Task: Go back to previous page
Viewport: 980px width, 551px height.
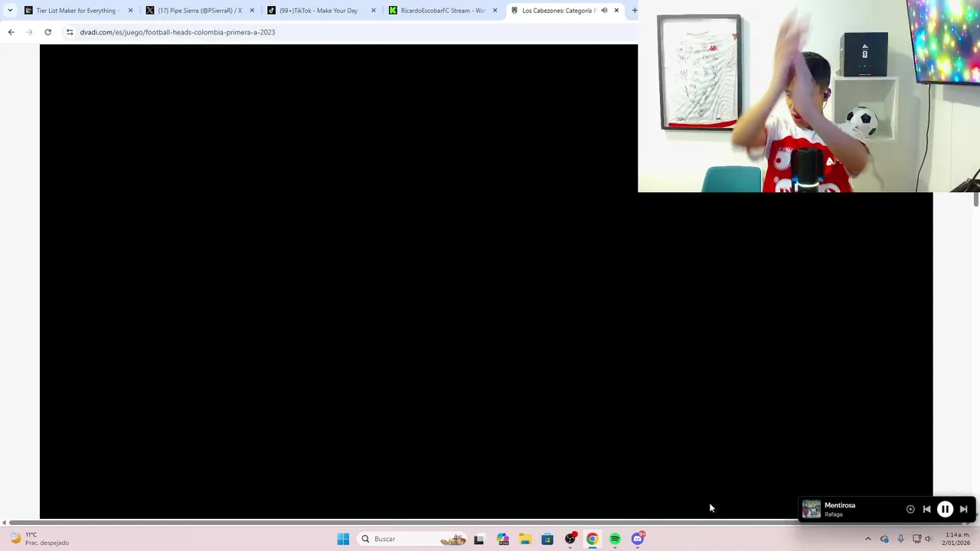Action: coord(11,32)
